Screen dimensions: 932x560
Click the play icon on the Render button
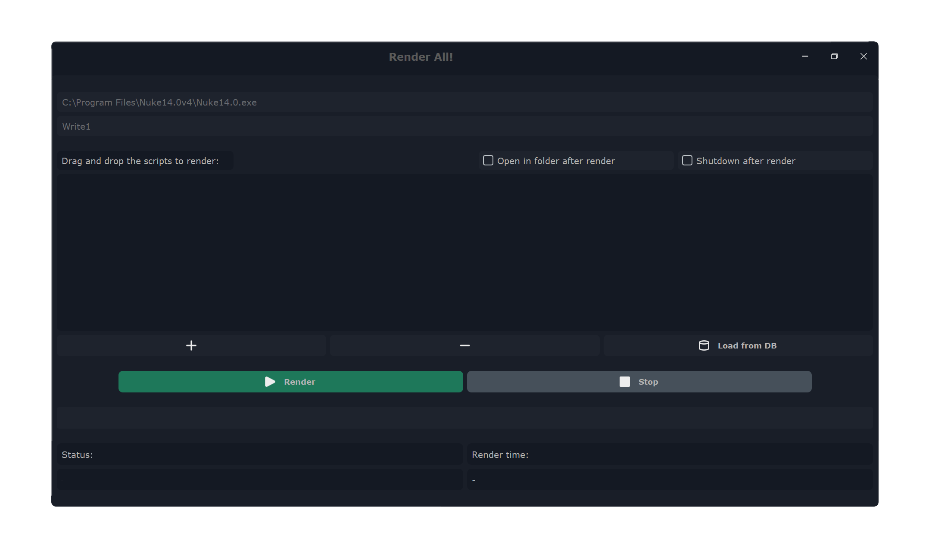[x=270, y=382]
